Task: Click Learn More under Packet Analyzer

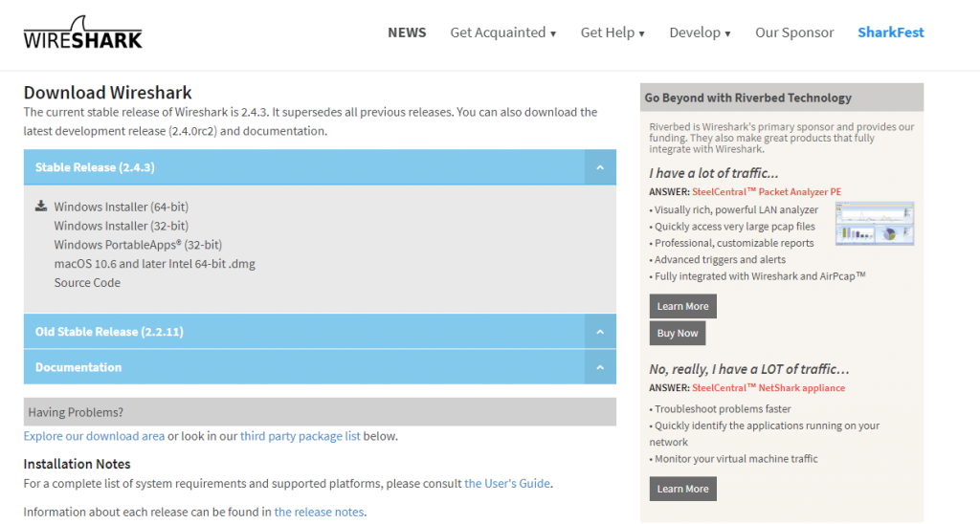Action: click(x=683, y=306)
